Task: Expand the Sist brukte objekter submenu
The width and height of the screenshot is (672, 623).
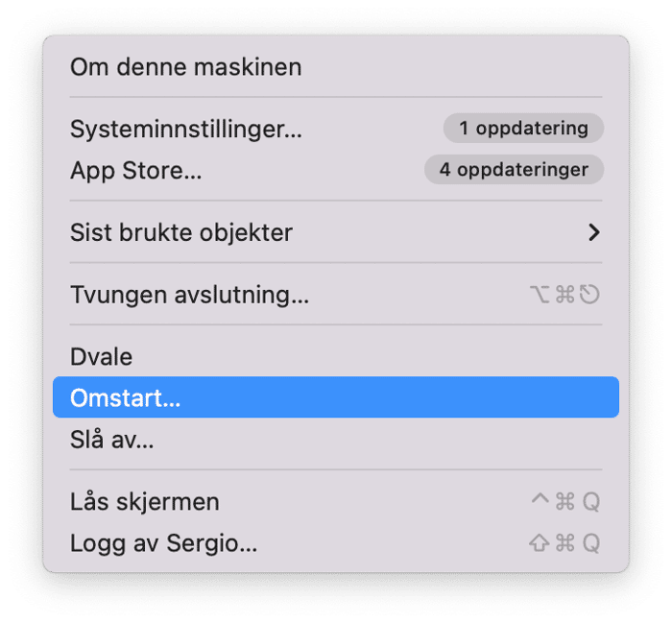Action: 181,232
